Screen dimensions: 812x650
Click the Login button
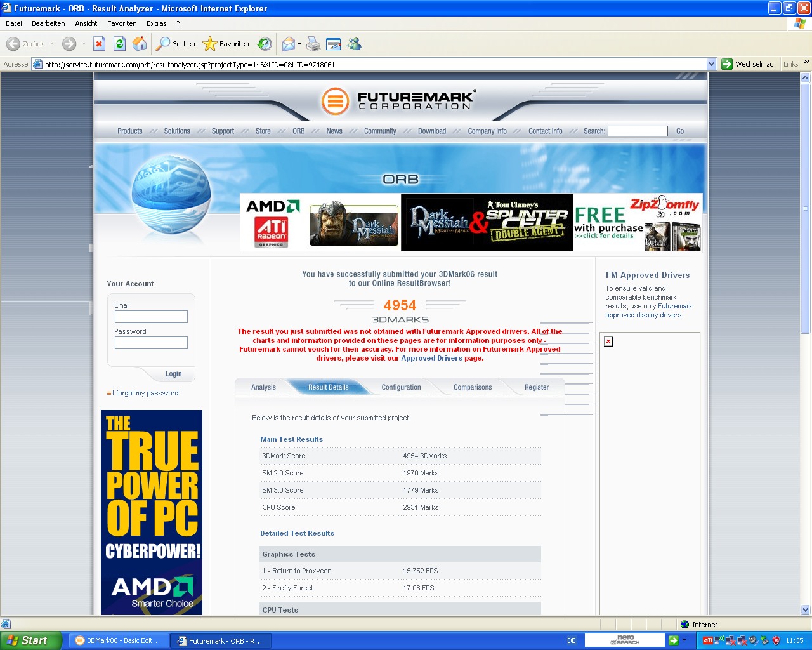coord(173,374)
